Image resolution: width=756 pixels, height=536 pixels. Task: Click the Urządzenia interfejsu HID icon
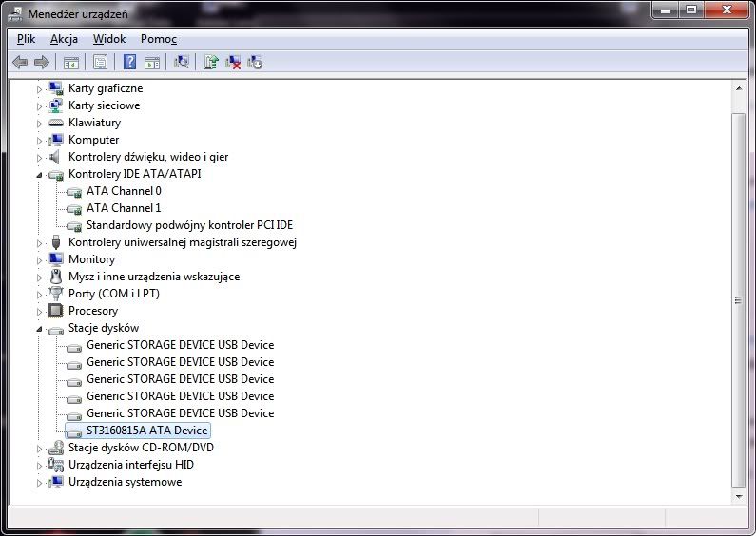click(x=56, y=465)
